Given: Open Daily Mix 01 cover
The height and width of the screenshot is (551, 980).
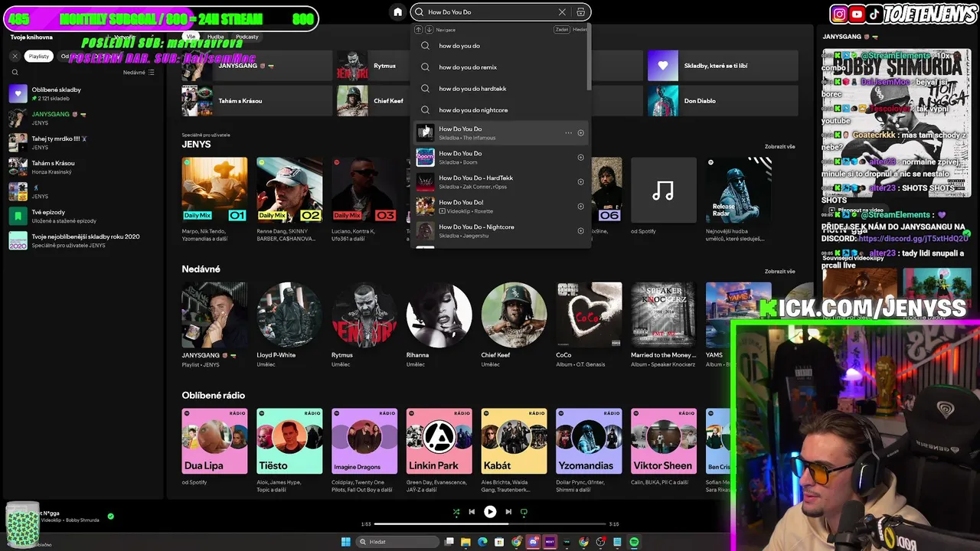Looking at the screenshot, I should 214,190.
